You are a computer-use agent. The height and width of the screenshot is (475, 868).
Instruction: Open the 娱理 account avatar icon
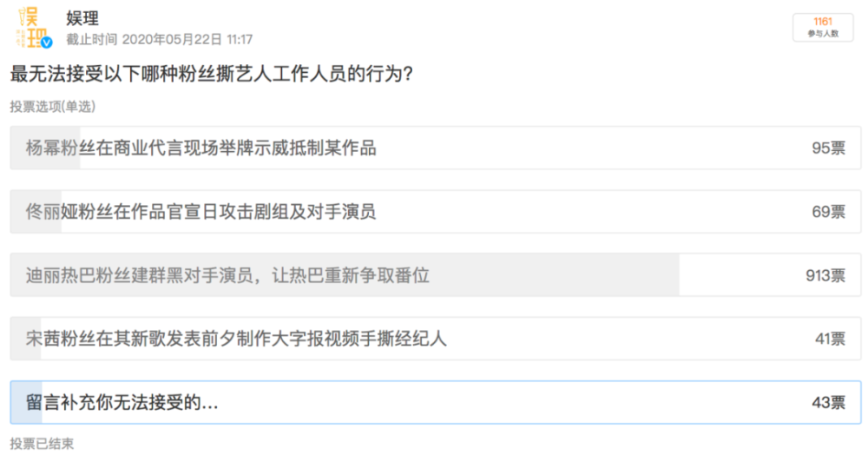pos(32,28)
